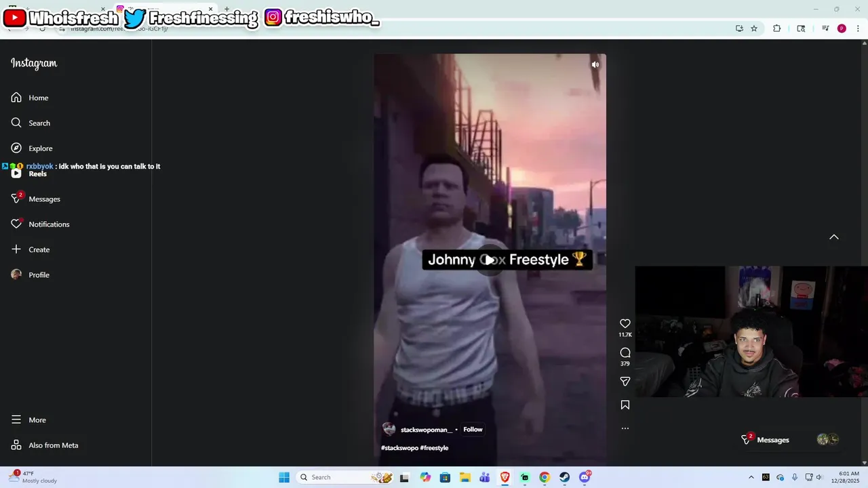868x488 pixels.
Task: Click the install app icon in address bar
Action: point(739,28)
